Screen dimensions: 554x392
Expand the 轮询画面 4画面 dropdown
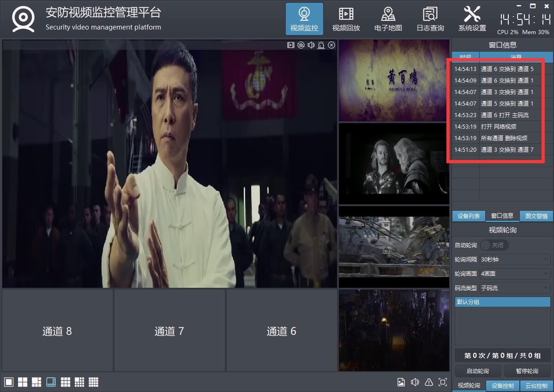pyautogui.click(x=515, y=273)
